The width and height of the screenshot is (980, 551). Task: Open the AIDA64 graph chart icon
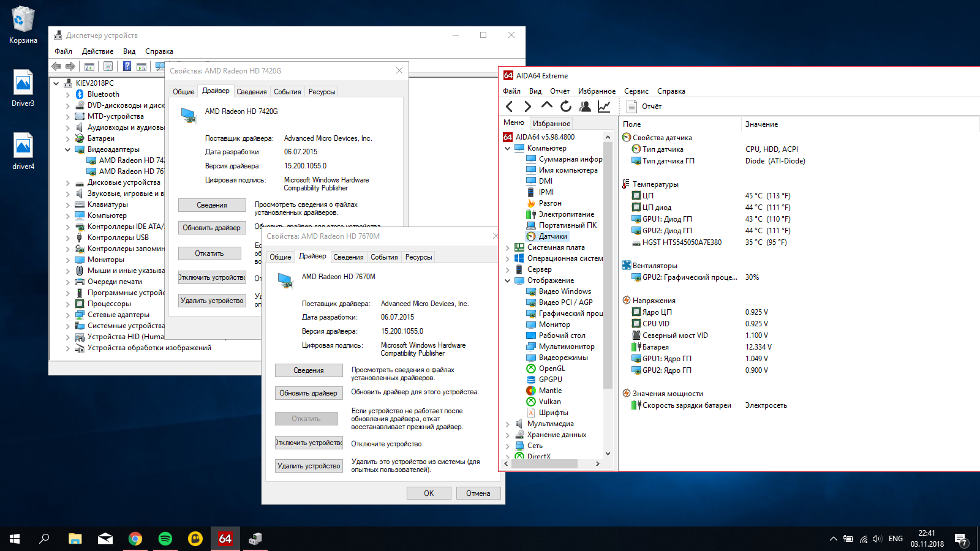604,107
